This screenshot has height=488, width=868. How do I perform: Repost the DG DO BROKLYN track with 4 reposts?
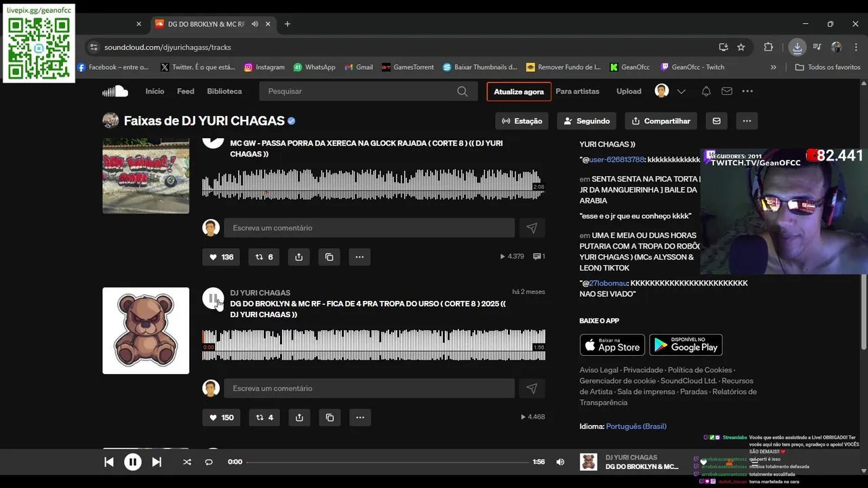click(x=264, y=418)
